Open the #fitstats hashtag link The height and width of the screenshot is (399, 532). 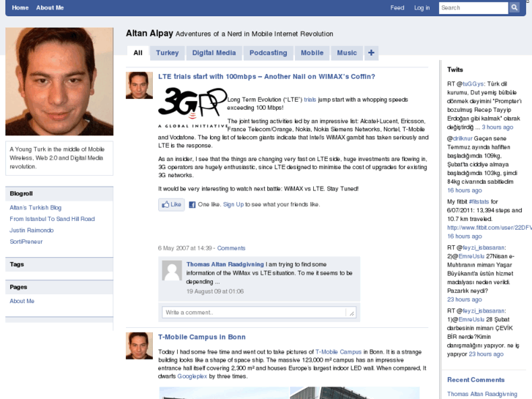click(x=479, y=202)
